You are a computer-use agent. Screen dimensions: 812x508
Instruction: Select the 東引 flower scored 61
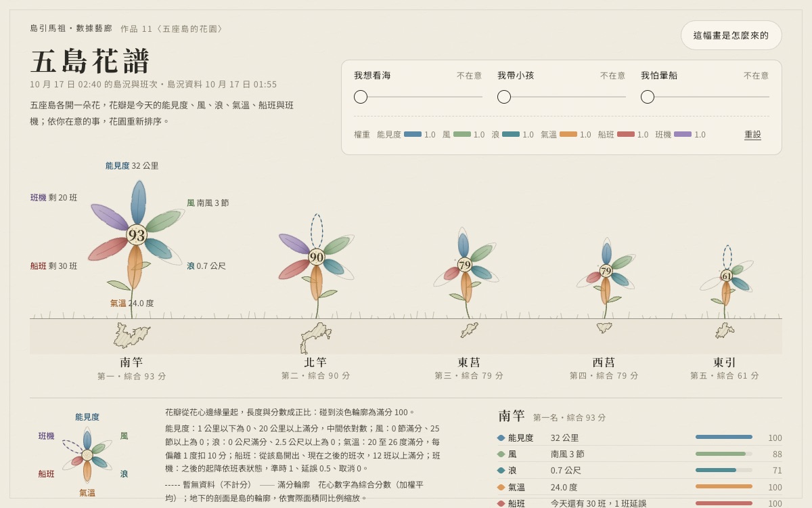click(727, 276)
